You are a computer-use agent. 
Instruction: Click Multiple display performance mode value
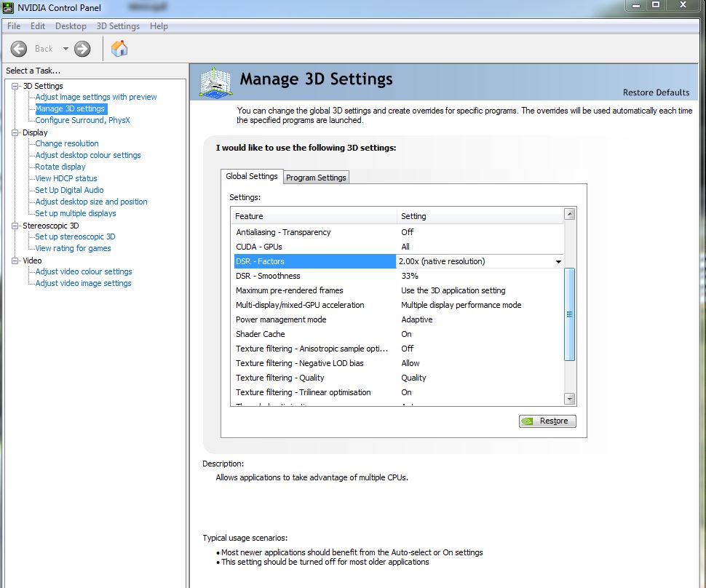point(461,305)
